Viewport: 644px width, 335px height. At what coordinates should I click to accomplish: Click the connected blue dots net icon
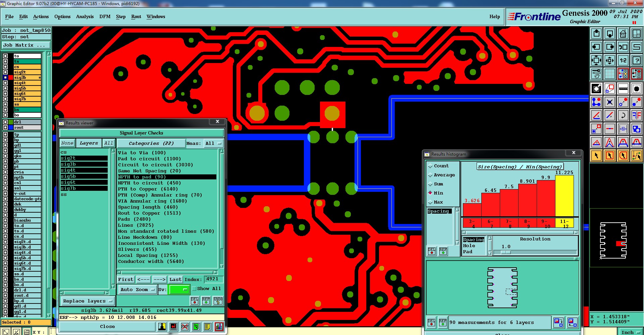(596, 102)
